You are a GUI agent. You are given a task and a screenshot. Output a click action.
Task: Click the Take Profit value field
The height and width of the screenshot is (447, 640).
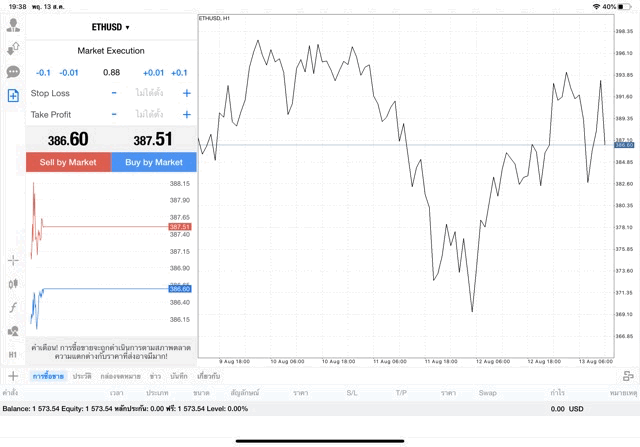pos(150,115)
